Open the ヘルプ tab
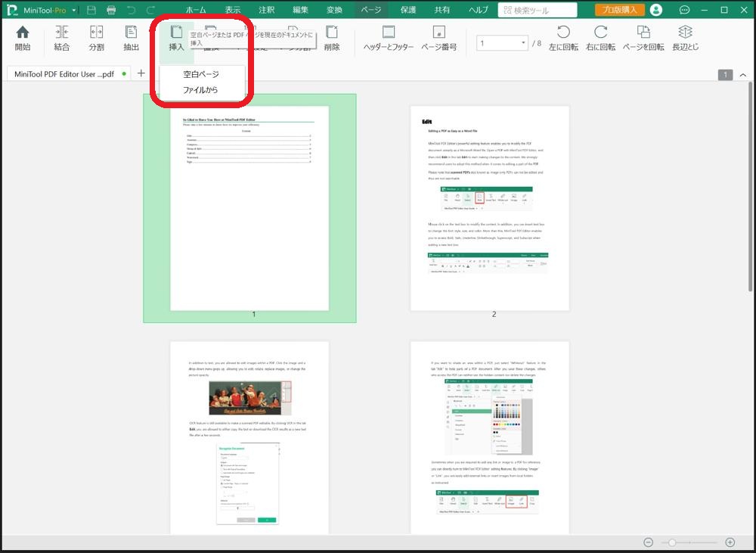 [x=479, y=10]
